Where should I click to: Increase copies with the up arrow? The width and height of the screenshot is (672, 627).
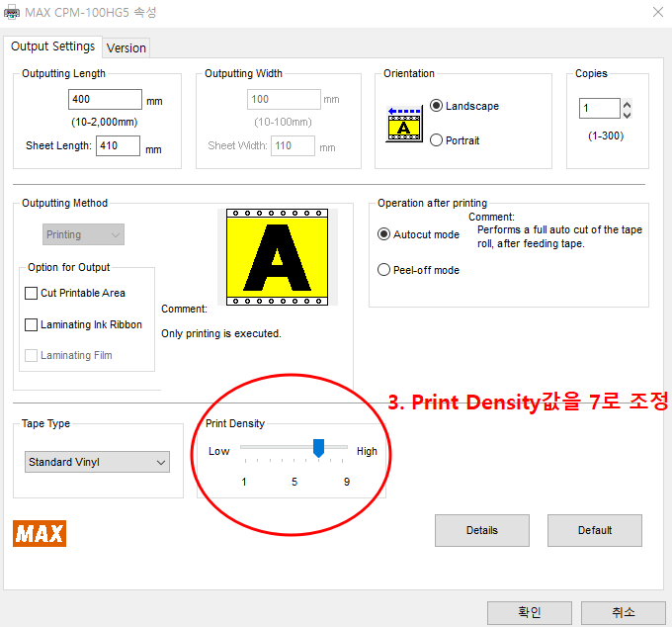627,104
